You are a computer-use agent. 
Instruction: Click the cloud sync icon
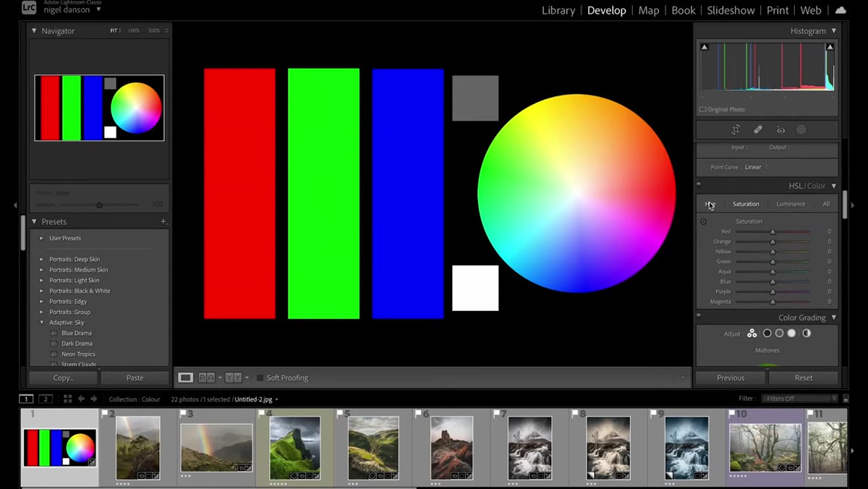pos(841,10)
